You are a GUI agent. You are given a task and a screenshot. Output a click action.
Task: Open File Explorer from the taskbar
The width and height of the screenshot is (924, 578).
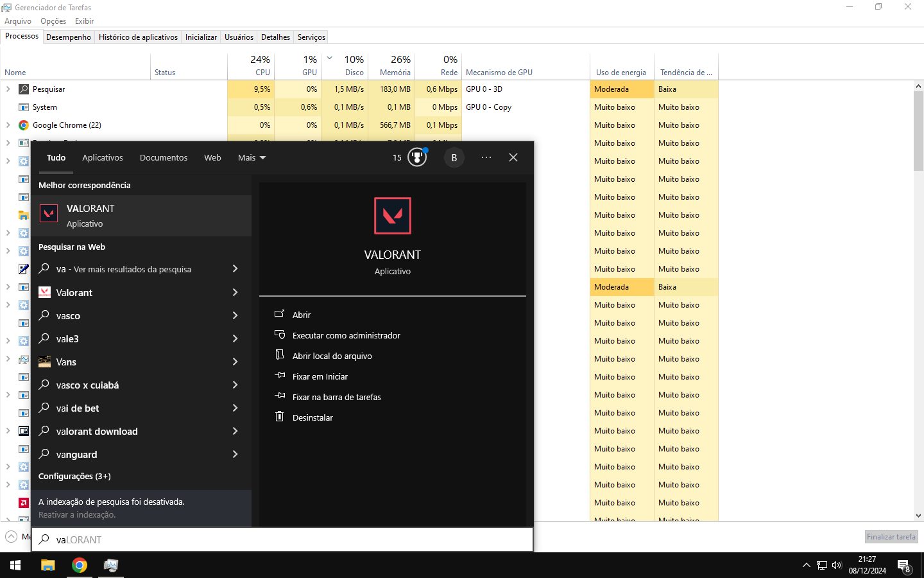[x=48, y=565]
